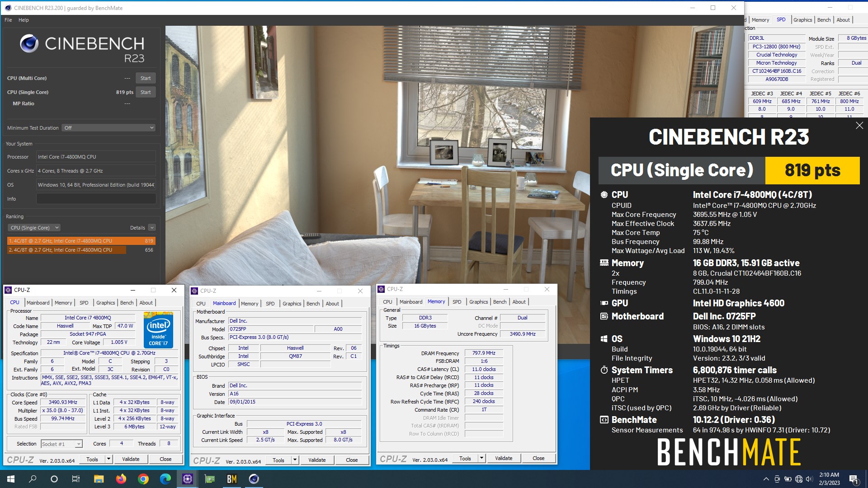
Task: Show hidden system tray icons
Action: (x=766, y=479)
